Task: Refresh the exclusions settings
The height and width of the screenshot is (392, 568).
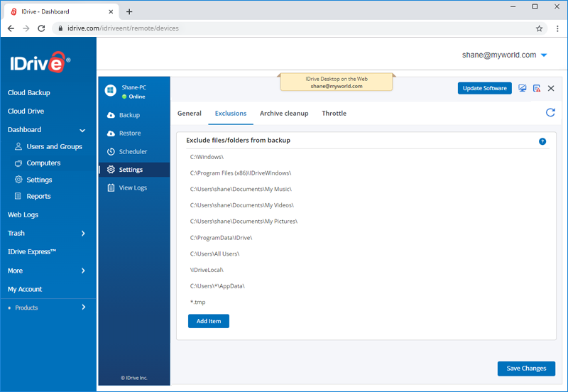Action: pyautogui.click(x=550, y=113)
